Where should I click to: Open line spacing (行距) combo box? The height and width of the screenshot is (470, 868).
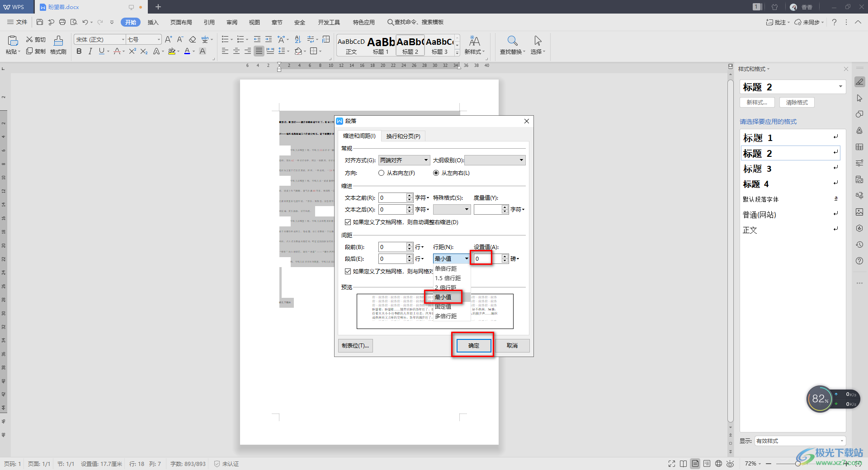click(x=452, y=259)
